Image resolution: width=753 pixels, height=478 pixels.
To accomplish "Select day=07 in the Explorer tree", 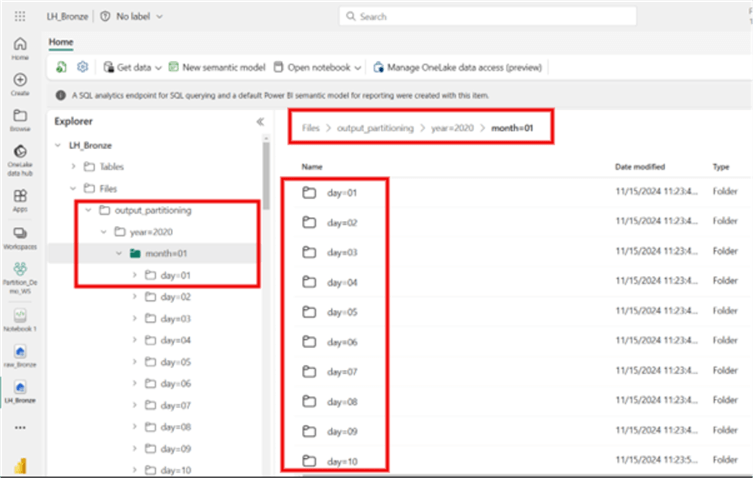I will (x=175, y=405).
